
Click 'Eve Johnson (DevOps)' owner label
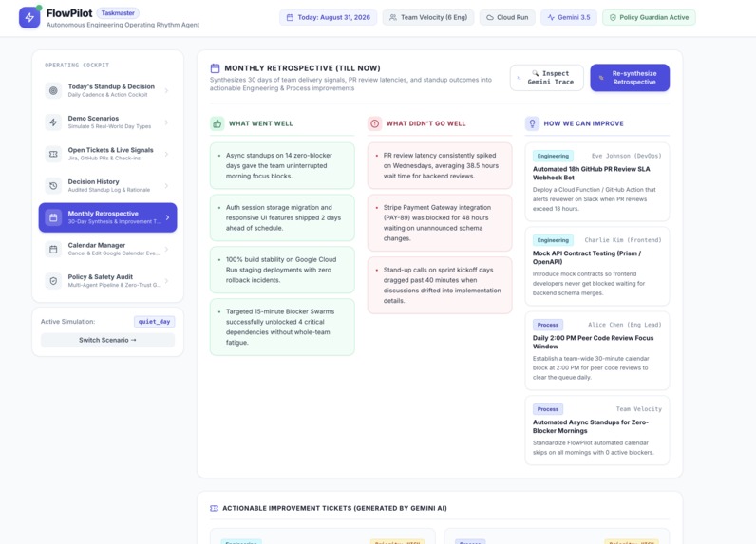pos(626,156)
